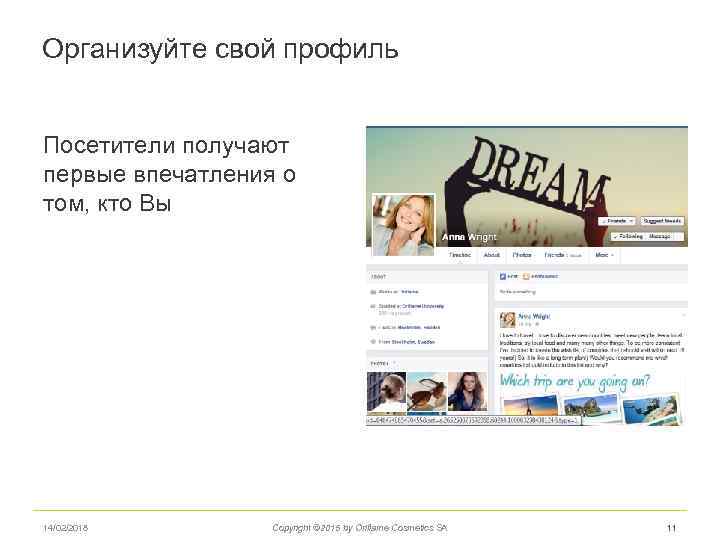The width and height of the screenshot is (720, 540).
Task: Toggle the Following button
Action: click(x=628, y=236)
